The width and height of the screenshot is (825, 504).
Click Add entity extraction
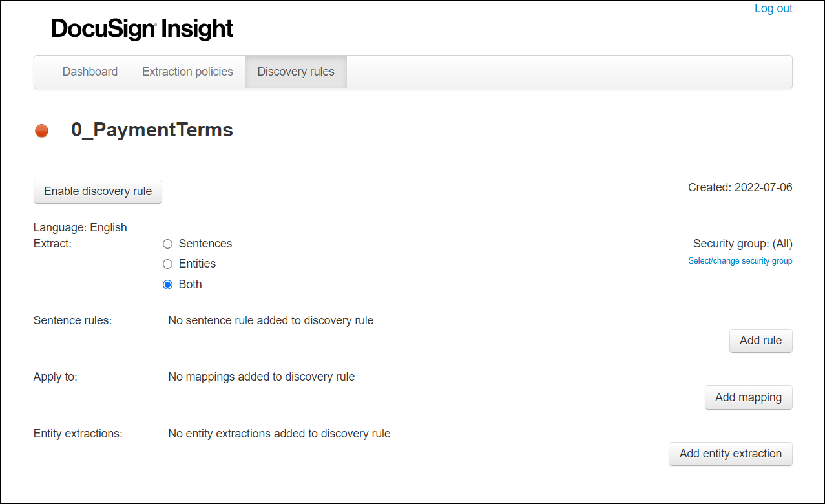pyautogui.click(x=730, y=454)
